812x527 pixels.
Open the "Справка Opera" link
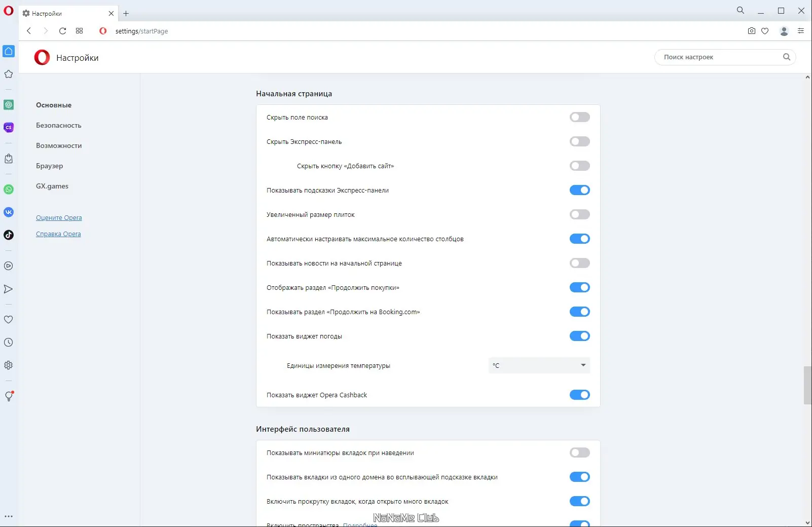(58, 234)
